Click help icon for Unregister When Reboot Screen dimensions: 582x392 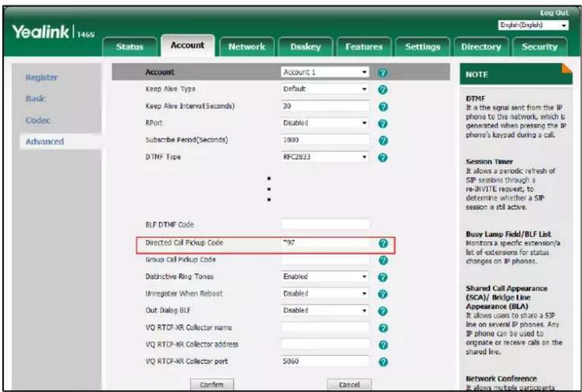tap(382, 294)
